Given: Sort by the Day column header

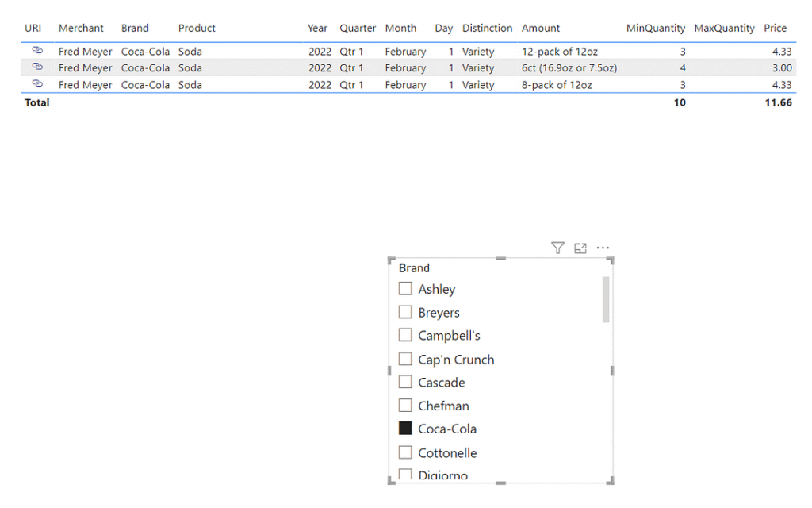Looking at the screenshot, I should (x=444, y=28).
